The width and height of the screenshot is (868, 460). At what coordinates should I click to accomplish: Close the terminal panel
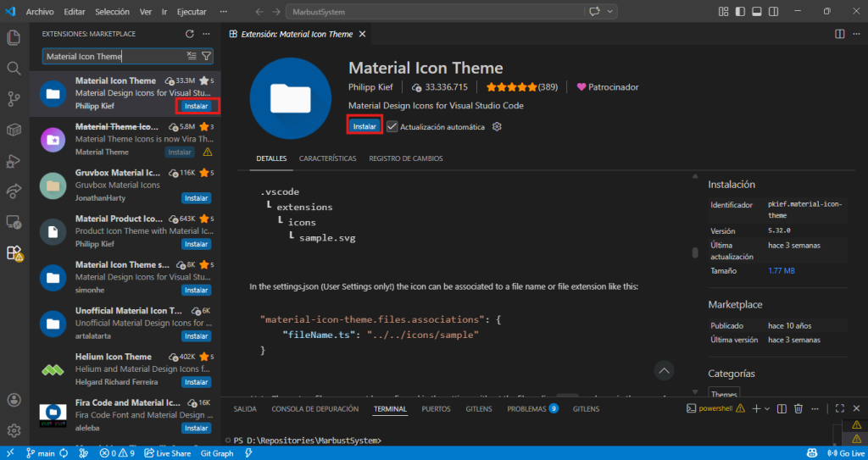point(856,409)
